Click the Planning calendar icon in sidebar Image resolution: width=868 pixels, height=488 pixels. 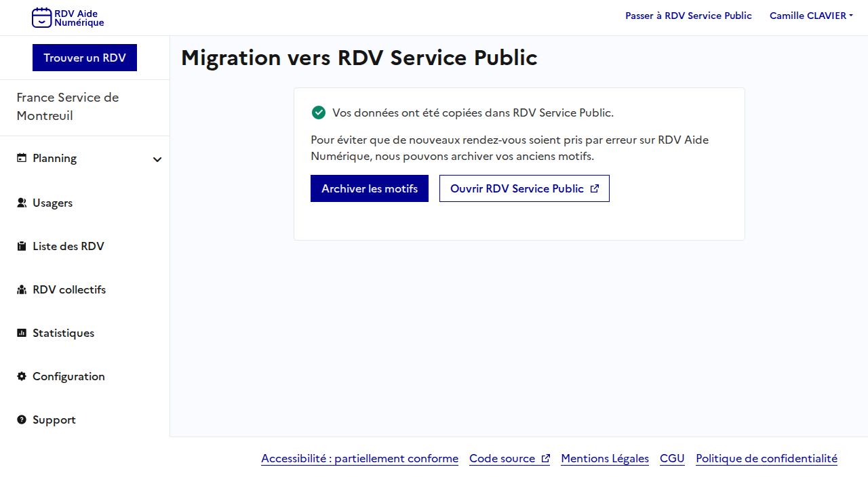[x=22, y=159]
